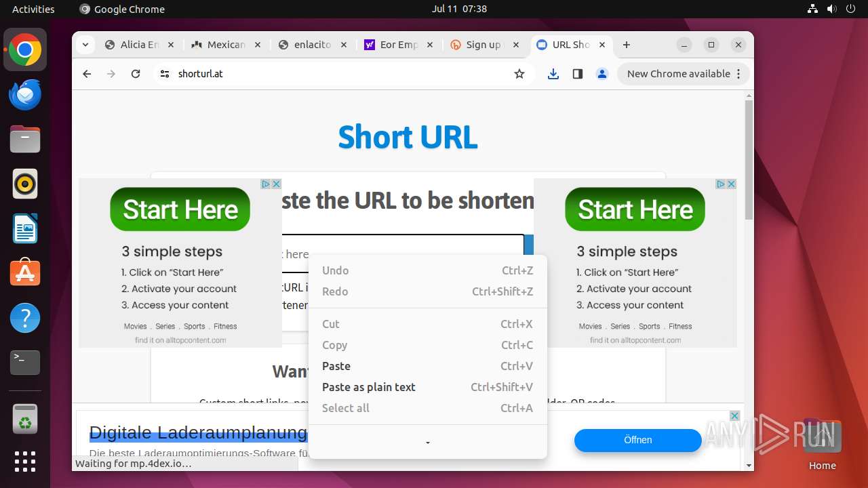Close the Alicia tab
868x488 pixels.
click(171, 45)
